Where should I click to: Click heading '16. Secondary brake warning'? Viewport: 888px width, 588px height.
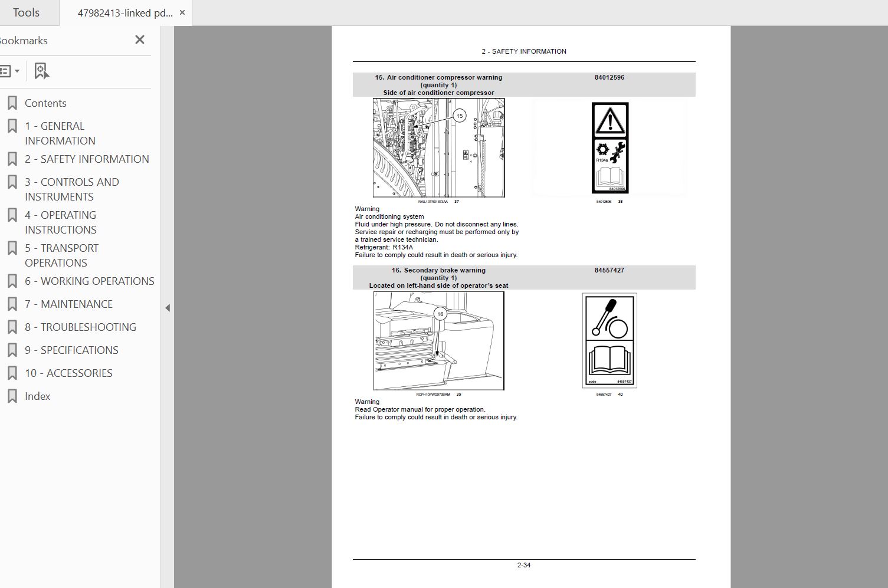pos(439,270)
